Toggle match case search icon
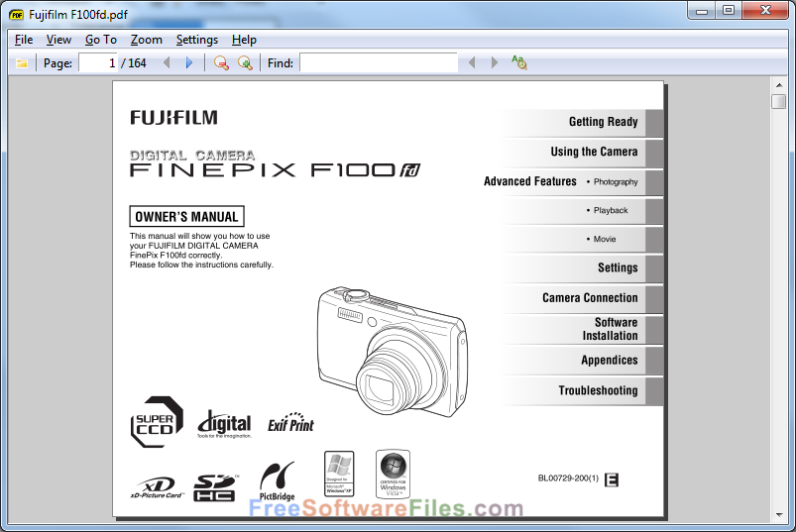Viewport: 796px width, 532px height. tap(519, 62)
